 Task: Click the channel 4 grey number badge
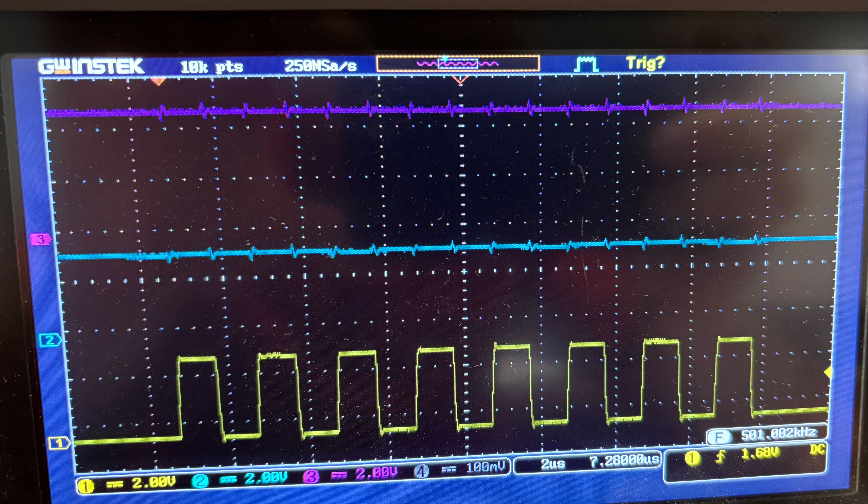click(421, 471)
